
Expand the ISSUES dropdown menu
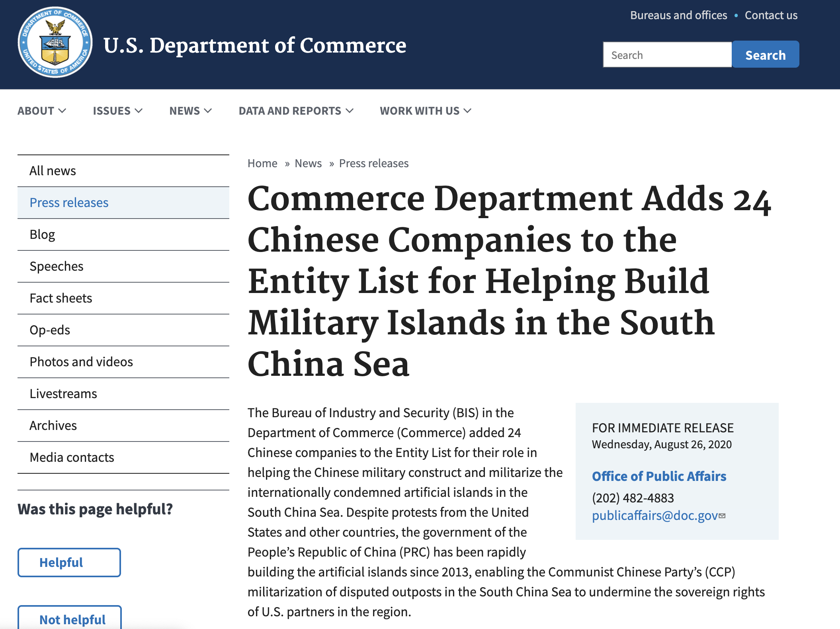coord(117,111)
